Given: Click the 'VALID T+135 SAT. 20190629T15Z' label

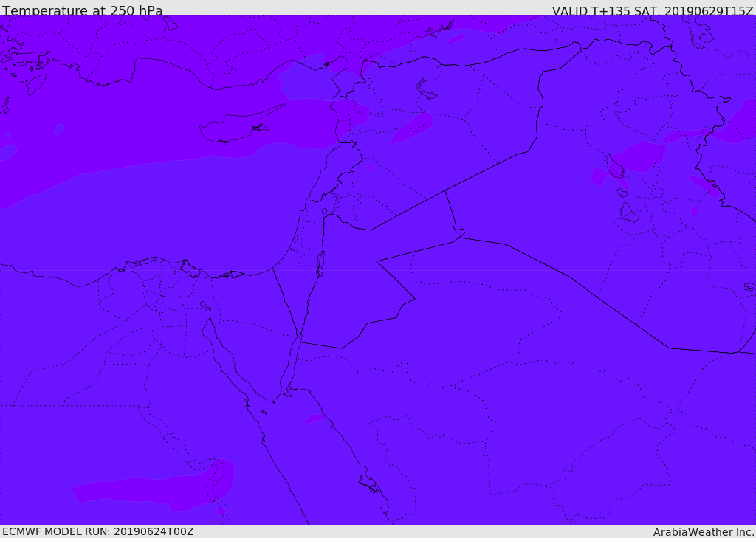Looking at the screenshot, I should point(653,10).
